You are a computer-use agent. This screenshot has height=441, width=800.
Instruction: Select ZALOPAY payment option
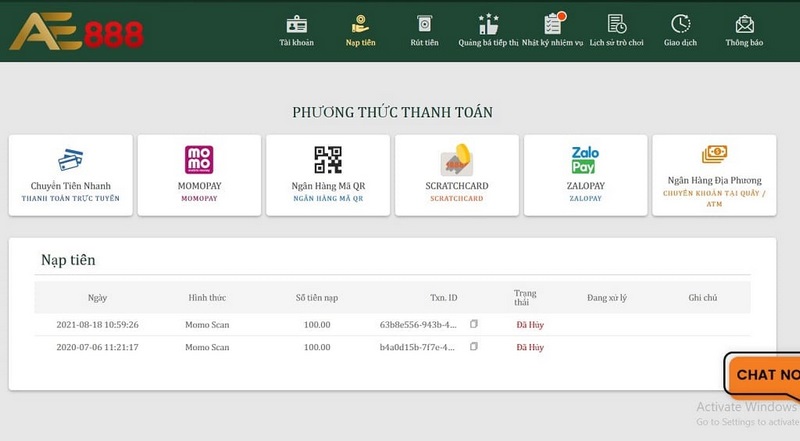[585, 174]
